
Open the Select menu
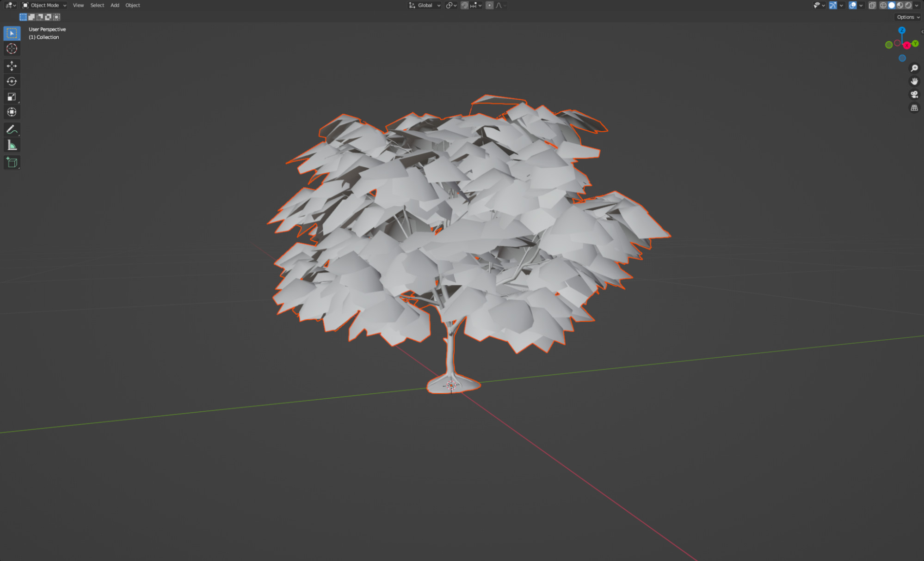point(97,6)
